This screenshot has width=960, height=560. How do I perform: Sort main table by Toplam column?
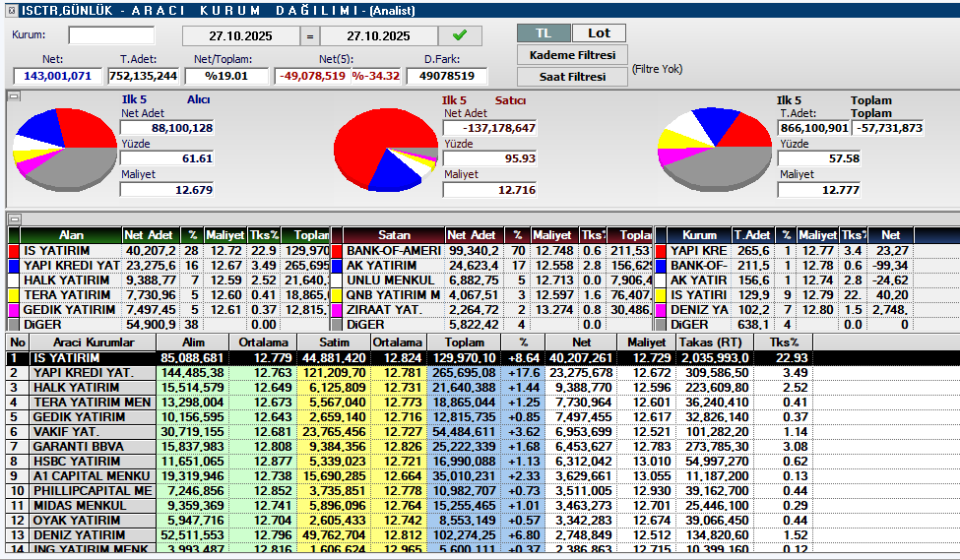(464, 342)
